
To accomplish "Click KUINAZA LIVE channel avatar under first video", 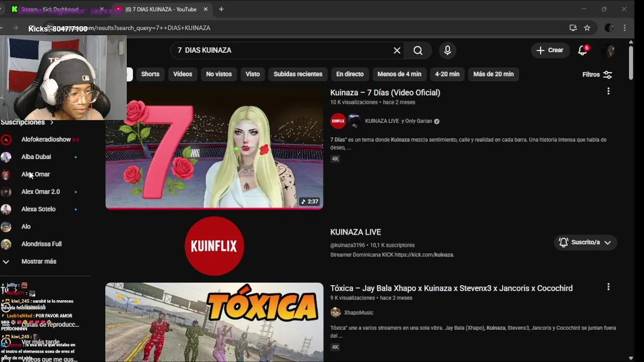I will click(338, 121).
